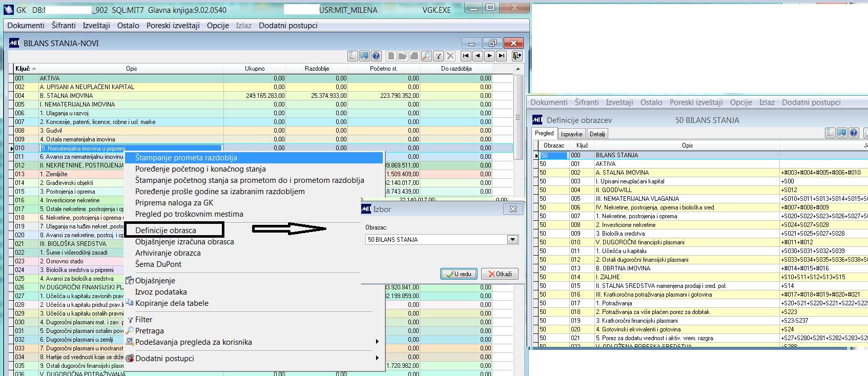
Task: Jump to first record arrow
Action: (466, 56)
